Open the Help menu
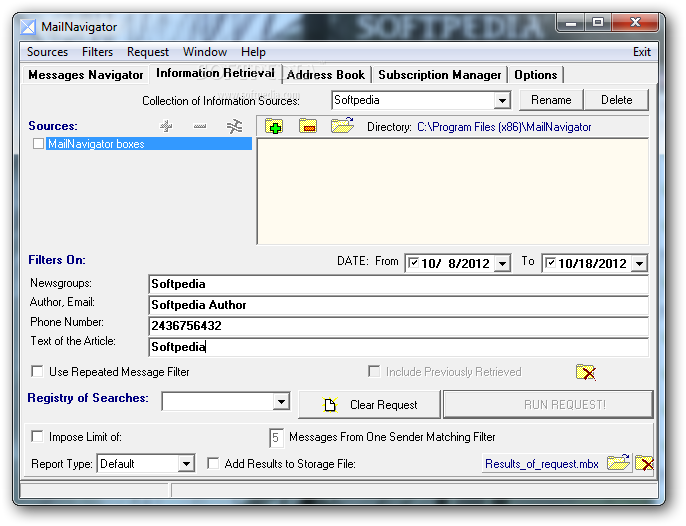The height and width of the screenshot is (526, 686). pyautogui.click(x=253, y=52)
